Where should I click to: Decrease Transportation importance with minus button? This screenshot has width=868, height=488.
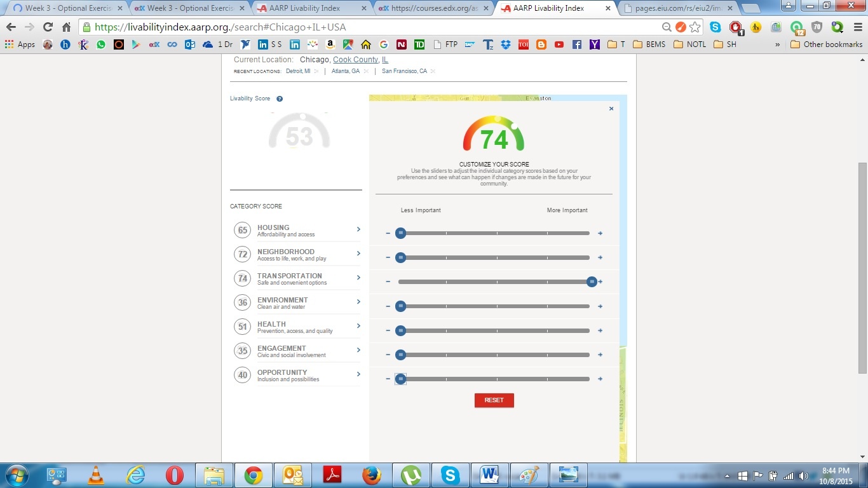tap(388, 281)
